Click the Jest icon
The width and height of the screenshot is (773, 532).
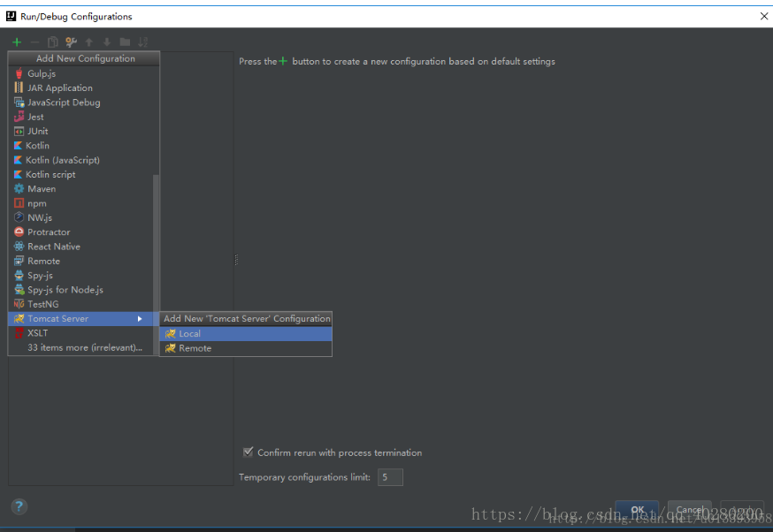[19, 117]
